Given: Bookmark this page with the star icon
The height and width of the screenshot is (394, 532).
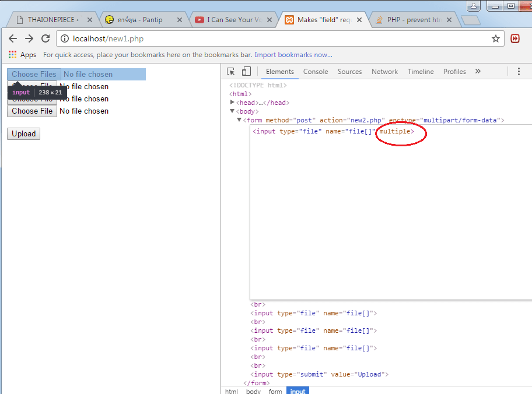Looking at the screenshot, I should (495, 39).
